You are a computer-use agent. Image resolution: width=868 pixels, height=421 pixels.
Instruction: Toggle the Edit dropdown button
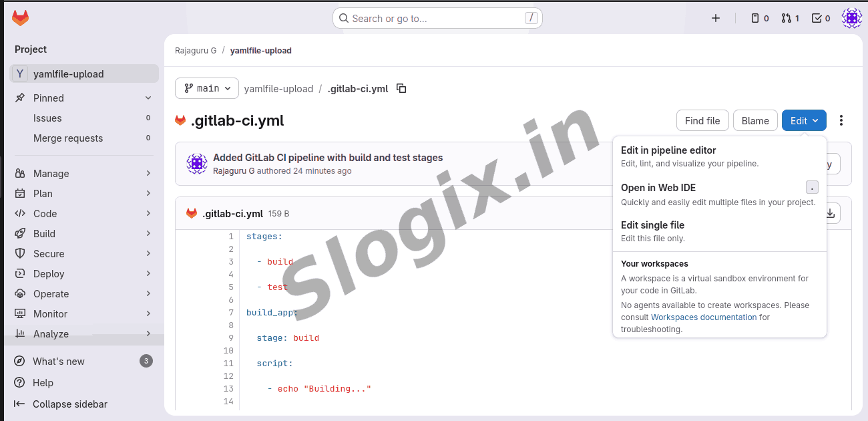point(804,120)
